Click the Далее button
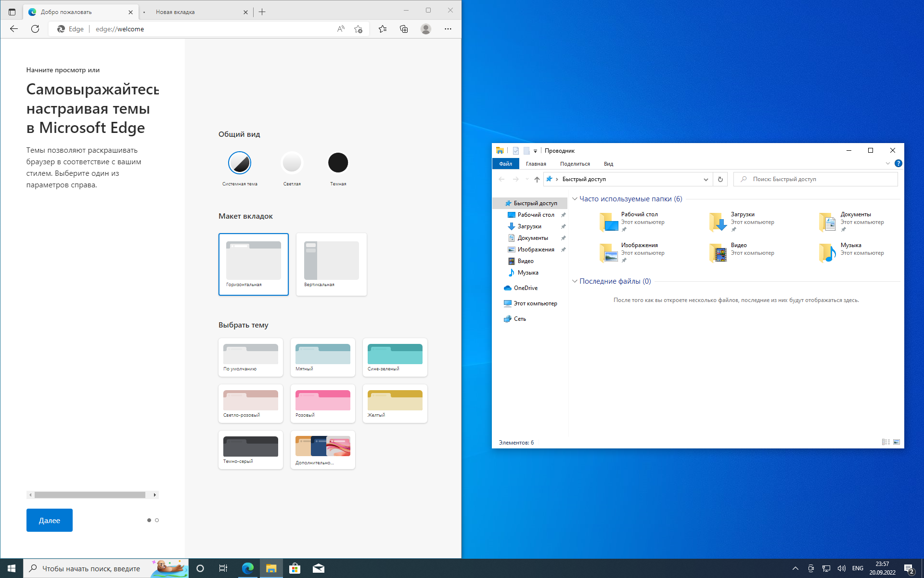This screenshot has width=924, height=578. [x=50, y=520]
